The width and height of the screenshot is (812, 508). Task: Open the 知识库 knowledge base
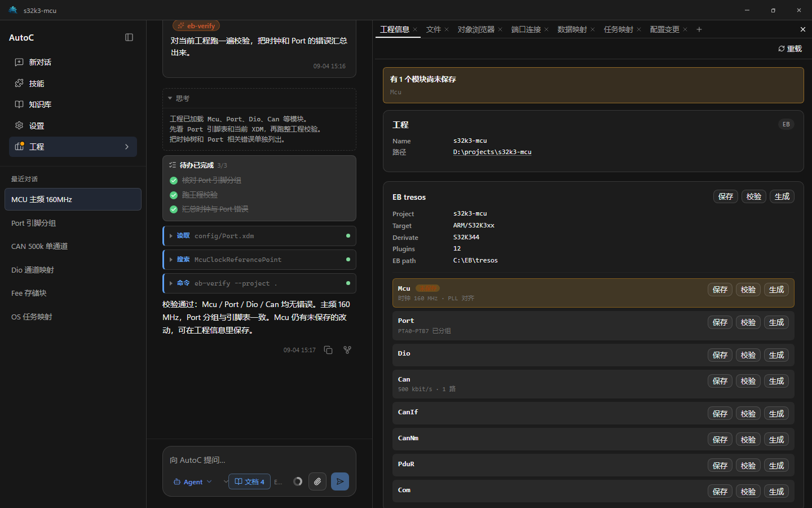coord(73,104)
